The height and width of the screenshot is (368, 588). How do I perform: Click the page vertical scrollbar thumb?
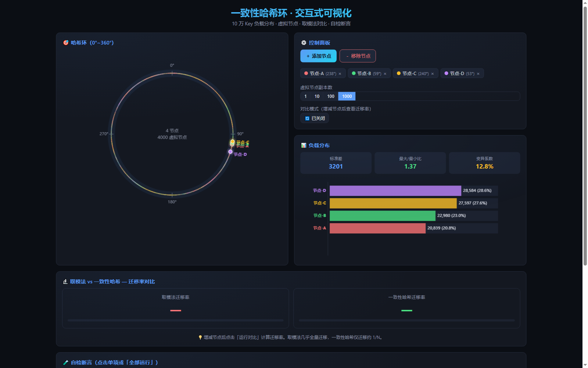pos(585,135)
